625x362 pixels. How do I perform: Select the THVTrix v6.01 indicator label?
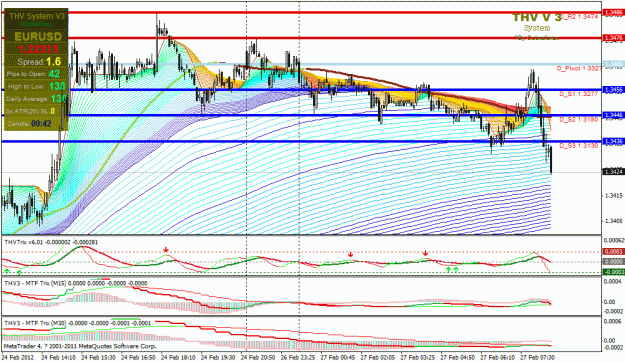point(51,242)
